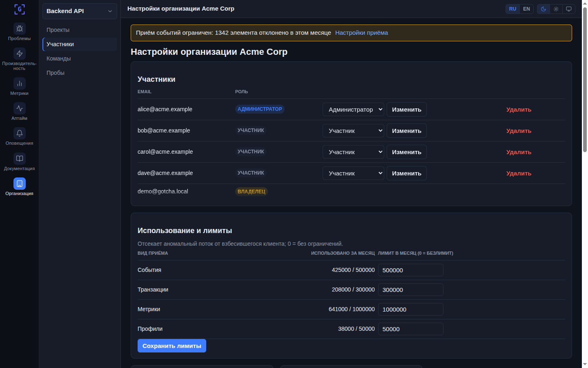This screenshot has width=588, height=368.
Task: Click Изменить for carol@acme.example
Action: point(407,152)
